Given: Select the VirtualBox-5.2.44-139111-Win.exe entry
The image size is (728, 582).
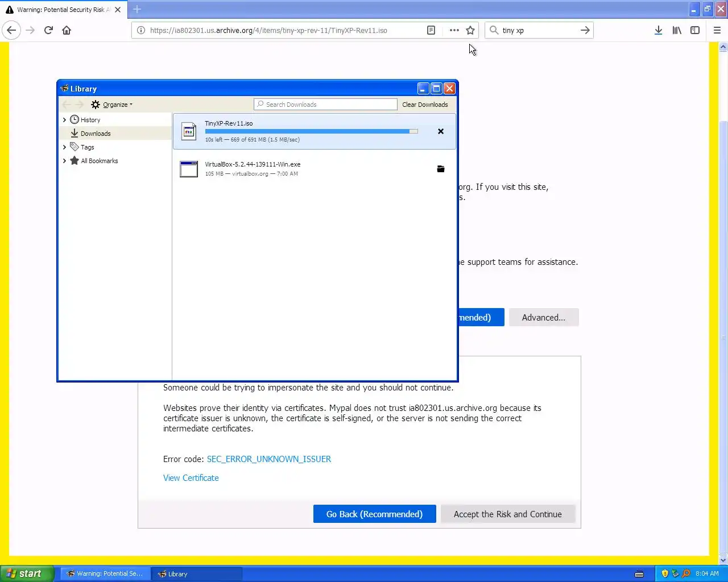Looking at the screenshot, I should point(315,169).
